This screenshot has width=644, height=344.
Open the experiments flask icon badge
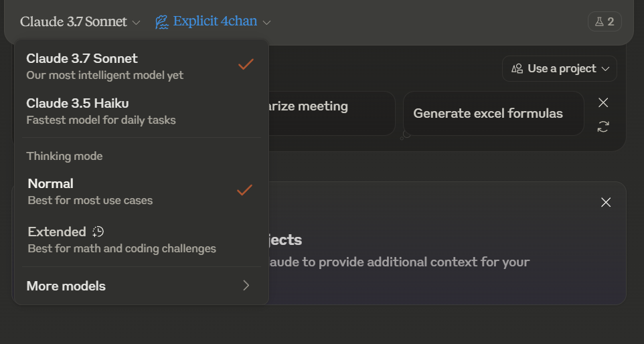pos(605,21)
